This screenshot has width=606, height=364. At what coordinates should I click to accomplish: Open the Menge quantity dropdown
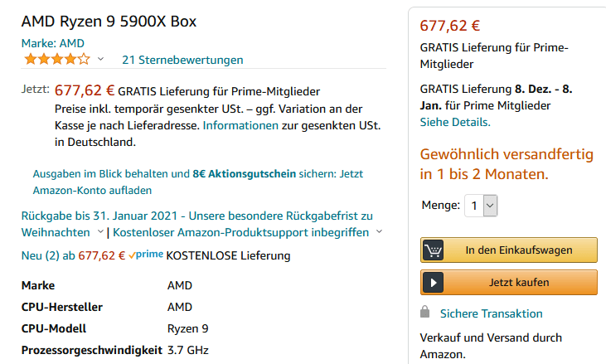[481, 206]
